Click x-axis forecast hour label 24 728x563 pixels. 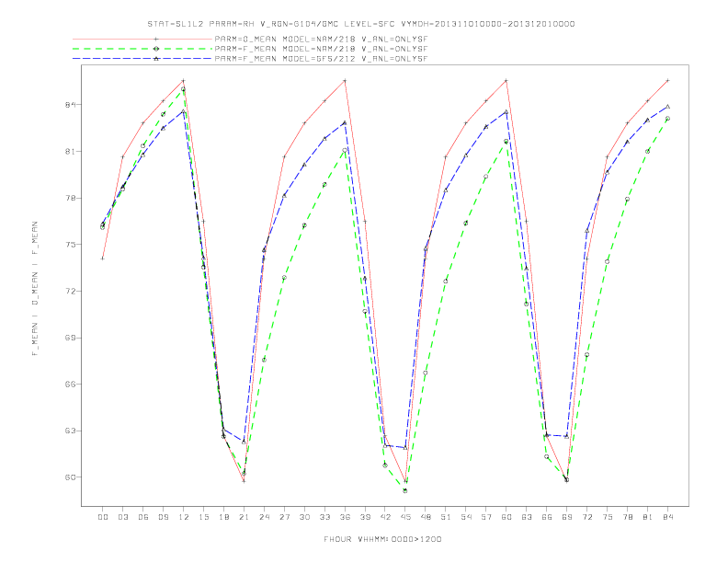point(264,517)
